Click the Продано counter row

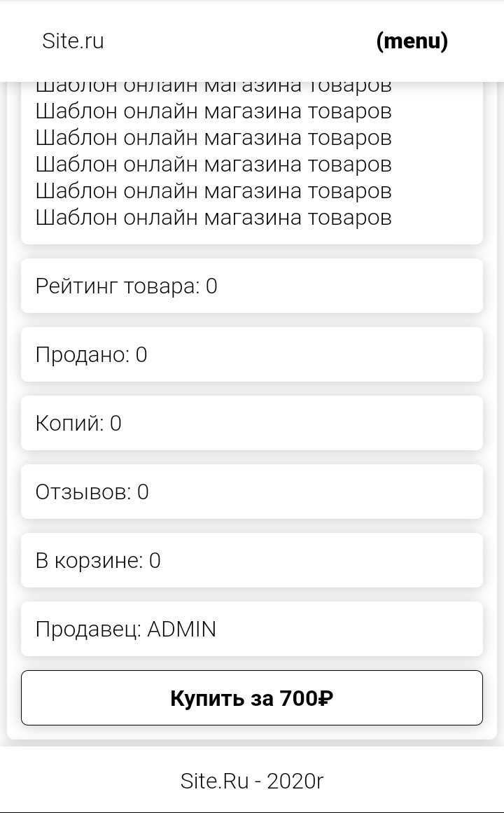coord(251,354)
